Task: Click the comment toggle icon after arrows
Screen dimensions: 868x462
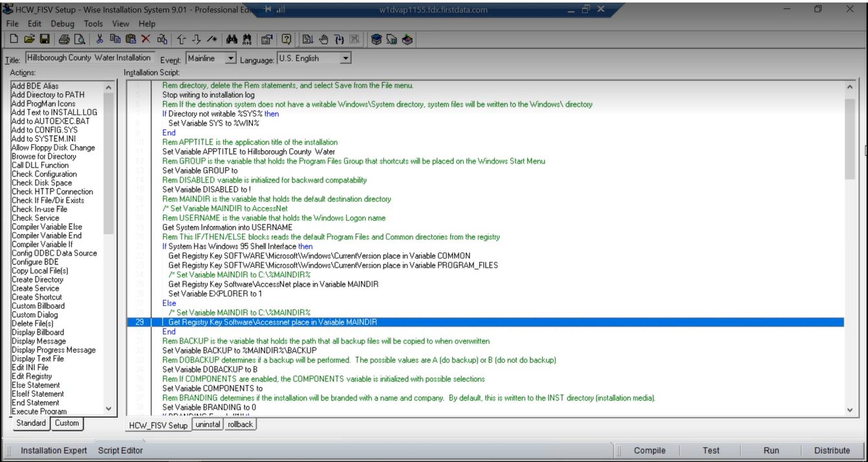Action: point(212,39)
